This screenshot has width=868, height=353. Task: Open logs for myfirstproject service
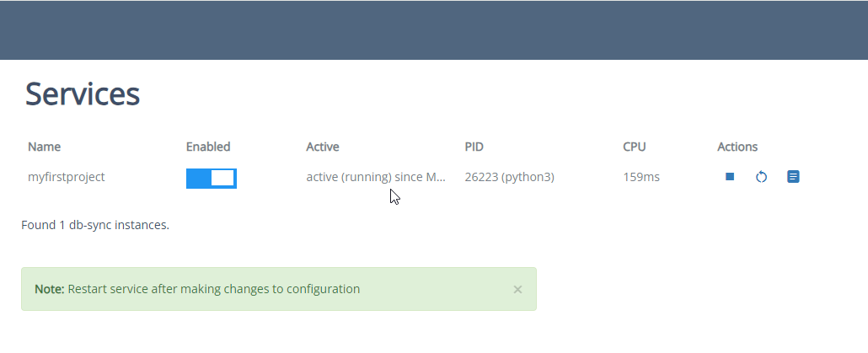tap(793, 177)
